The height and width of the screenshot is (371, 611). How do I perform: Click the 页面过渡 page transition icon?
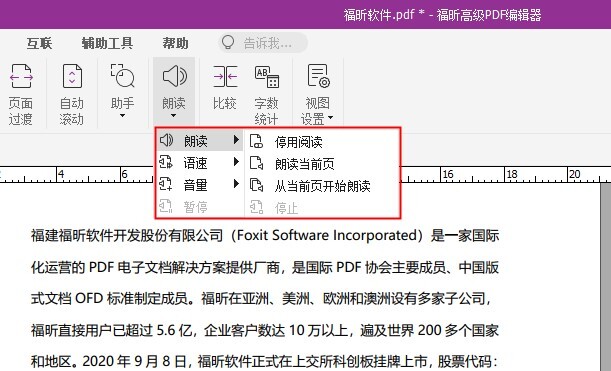21,76
